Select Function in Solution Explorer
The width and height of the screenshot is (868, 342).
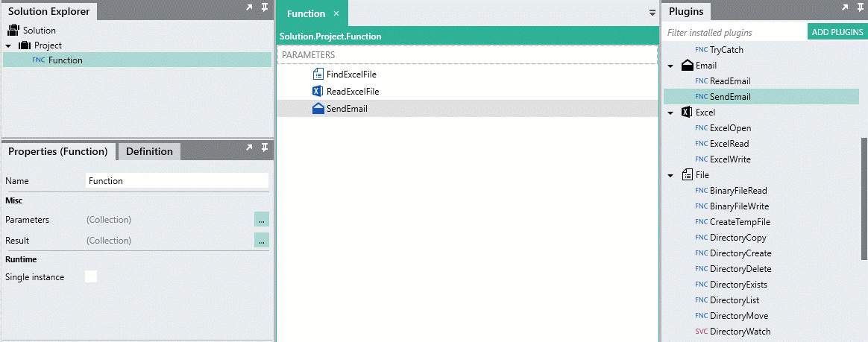coord(136,60)
